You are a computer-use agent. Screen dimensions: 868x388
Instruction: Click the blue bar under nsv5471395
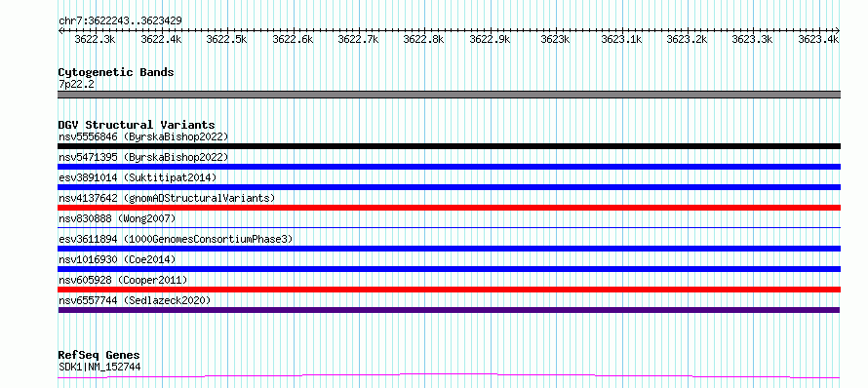coord(449,167)
